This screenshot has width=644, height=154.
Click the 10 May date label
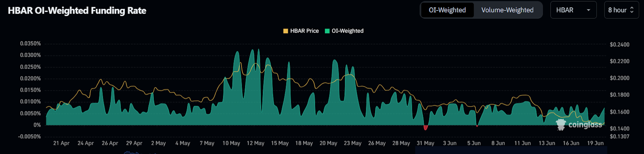coord(231,143)
